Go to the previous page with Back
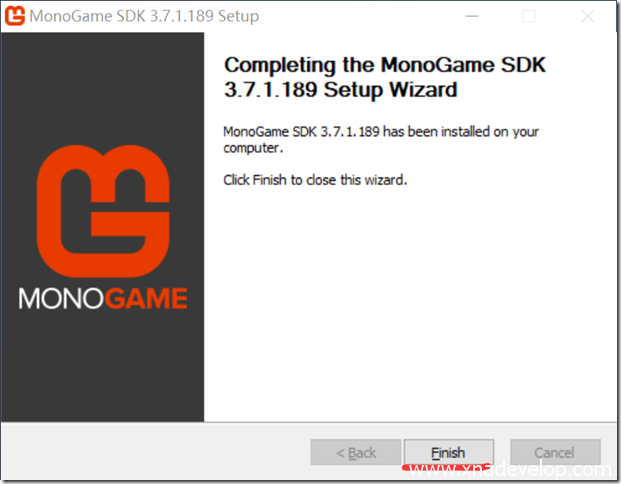The image size is (621, 484). click(x=356, y=452)
